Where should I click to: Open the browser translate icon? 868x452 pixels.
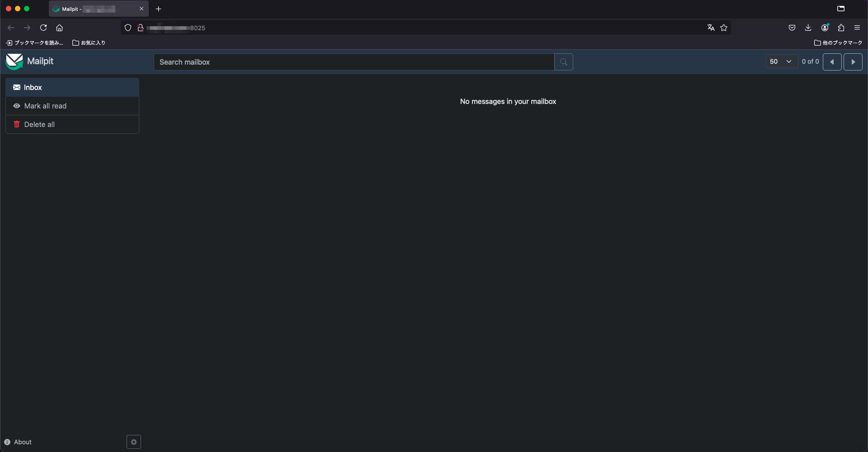[711, 28]
